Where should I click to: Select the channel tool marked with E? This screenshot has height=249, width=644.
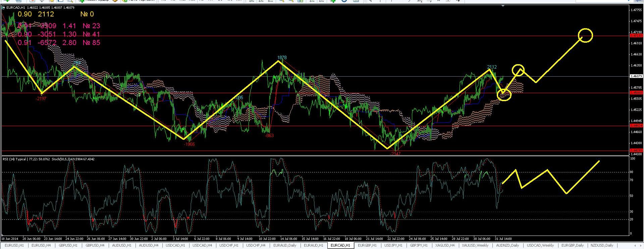419,1
